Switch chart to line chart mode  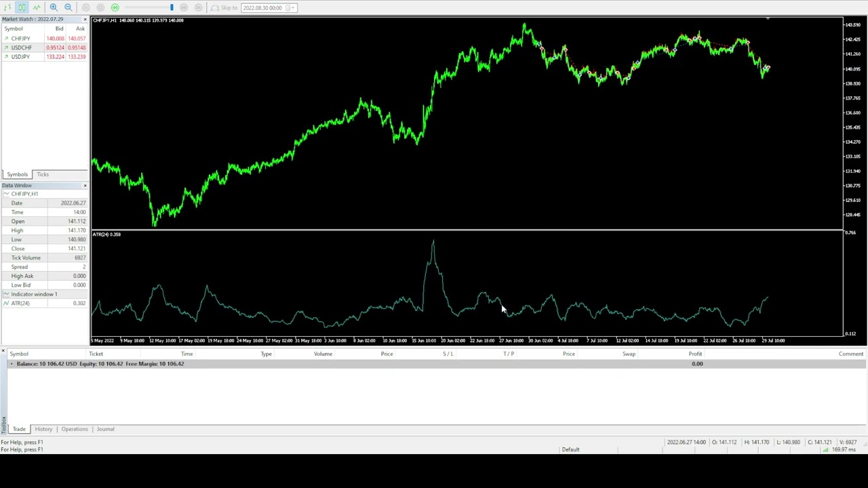pyautogui.click(x=37, y=7)
